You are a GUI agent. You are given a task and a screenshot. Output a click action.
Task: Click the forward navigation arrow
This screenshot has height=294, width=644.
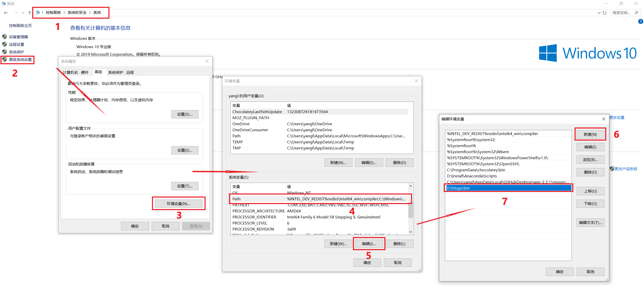point(15,13)
